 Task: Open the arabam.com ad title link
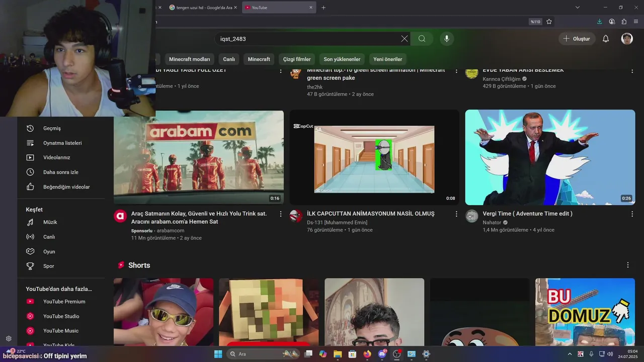pyautogui.click(x=199, y=217)
